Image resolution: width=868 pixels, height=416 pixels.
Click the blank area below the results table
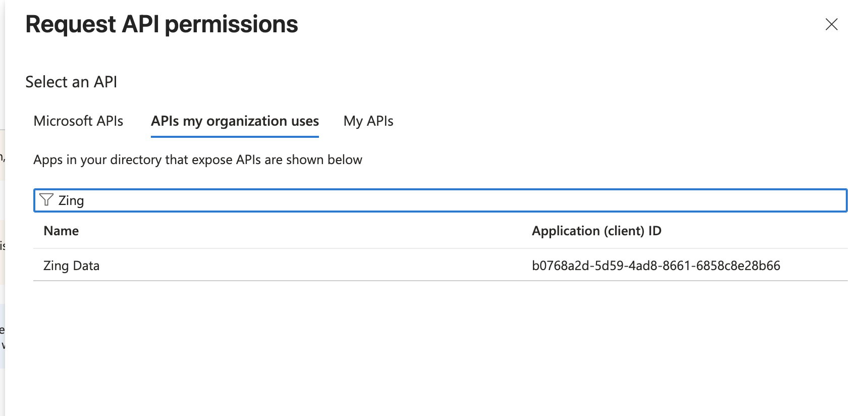[x=434, y=348]
